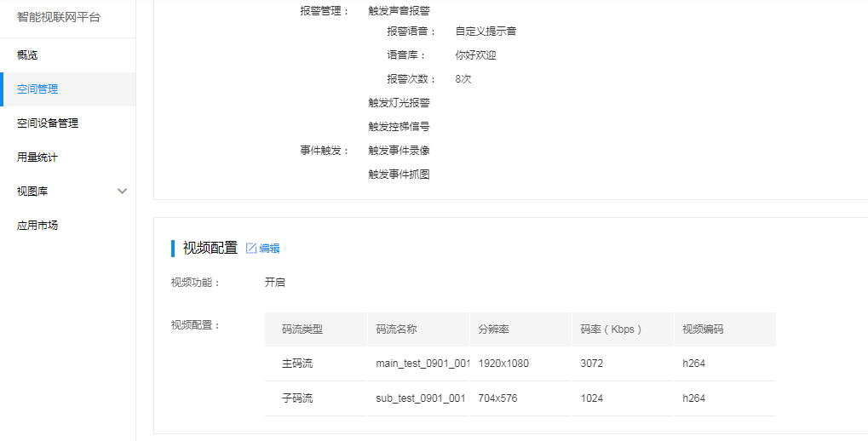Click the 触发声音报警 text
This screenshot has height=441, width=868.
click(400, 10)
